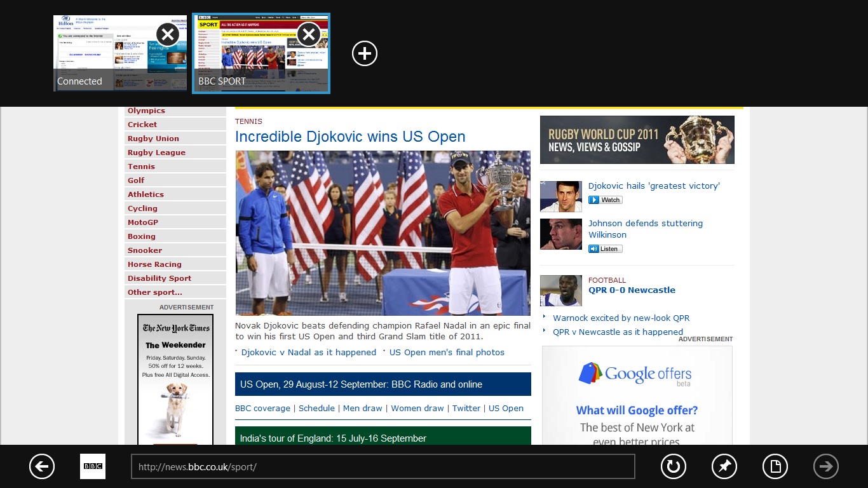The image size is (868, 488).
Task: Open QPR v Newcastle as it happened
Action: (x=618, y=332)
